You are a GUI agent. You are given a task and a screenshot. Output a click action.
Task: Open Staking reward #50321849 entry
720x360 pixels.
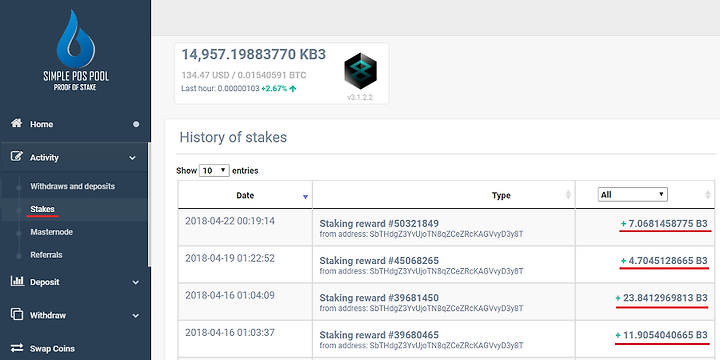click(379, 224)
